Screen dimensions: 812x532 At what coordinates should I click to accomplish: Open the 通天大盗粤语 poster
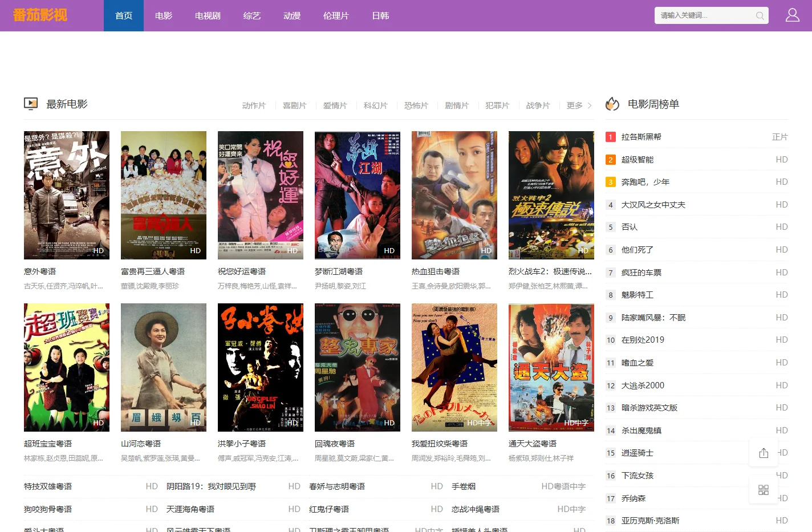click(551, 367)
